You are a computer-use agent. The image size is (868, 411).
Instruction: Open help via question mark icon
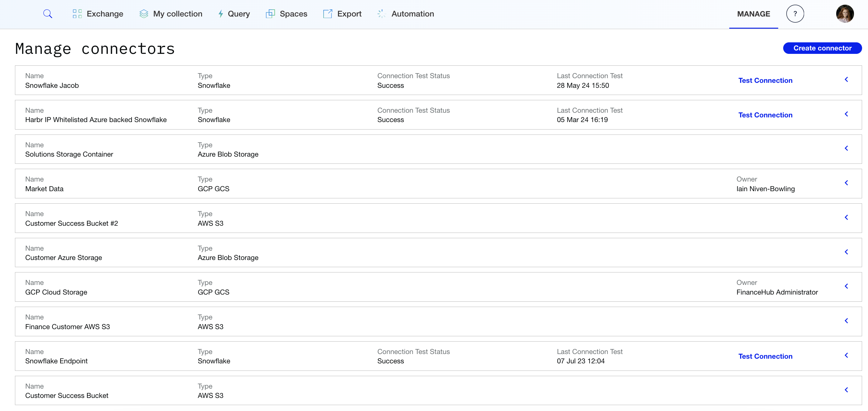coord(795,14)
